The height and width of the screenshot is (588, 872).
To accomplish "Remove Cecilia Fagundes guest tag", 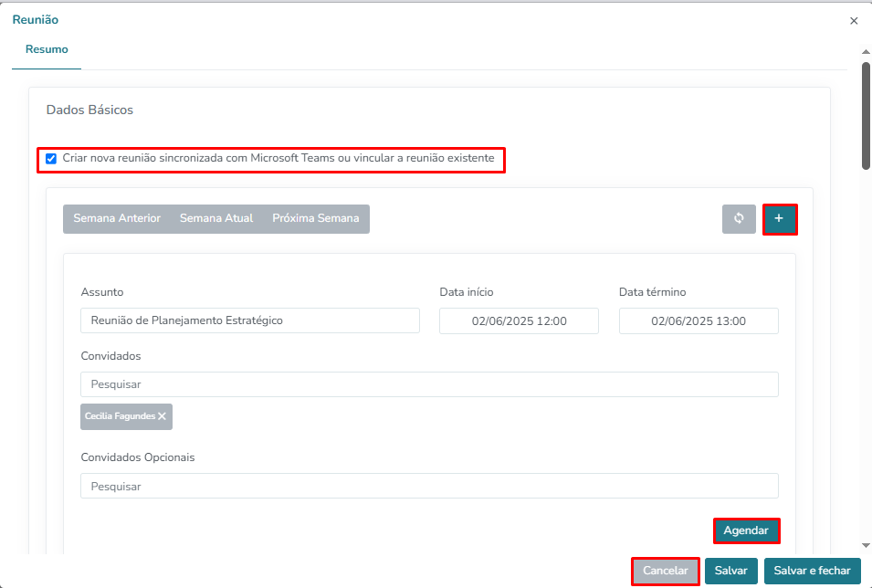I will coord(162,416).
